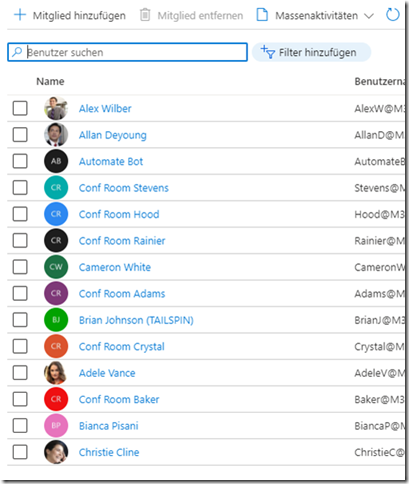The height and width of the screenshot is (484, 409).
Task: Check the box beside Christie Cline
Action: click(x=20, y=452)
